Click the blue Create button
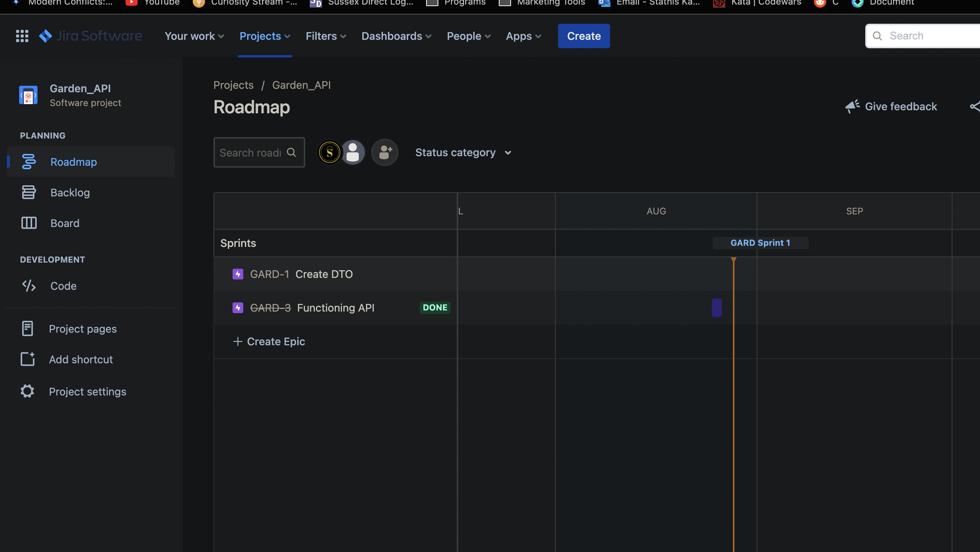 pos(584,36)
